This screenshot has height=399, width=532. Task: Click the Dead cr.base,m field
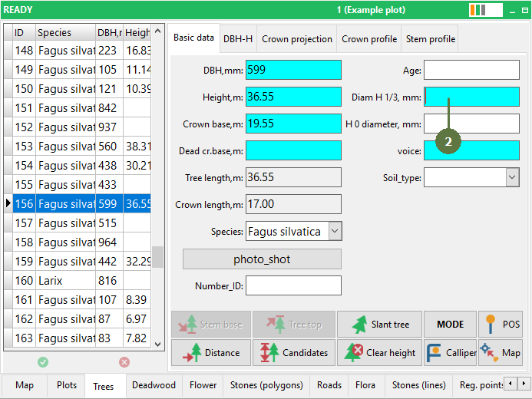(293, 150)
